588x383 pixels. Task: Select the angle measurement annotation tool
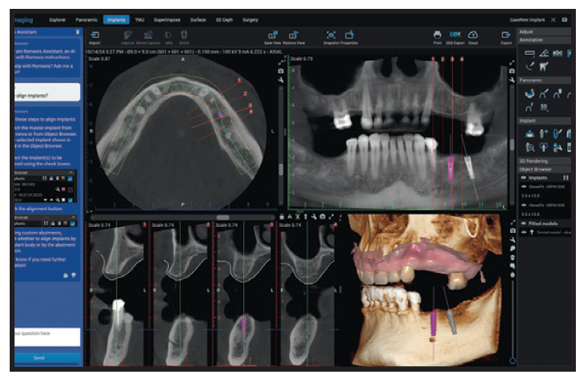point(545,53)
